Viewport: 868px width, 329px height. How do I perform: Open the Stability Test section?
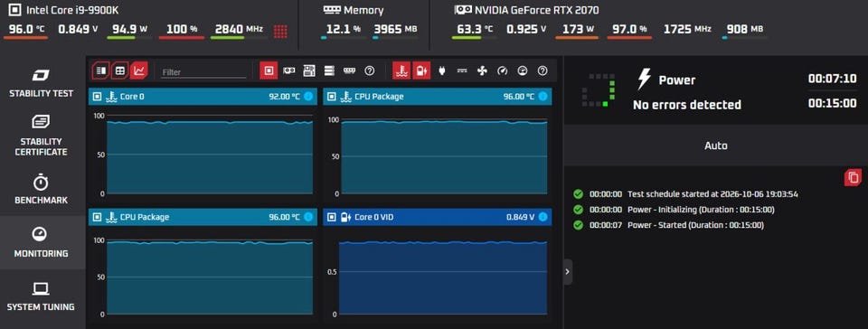click(41, 83)
